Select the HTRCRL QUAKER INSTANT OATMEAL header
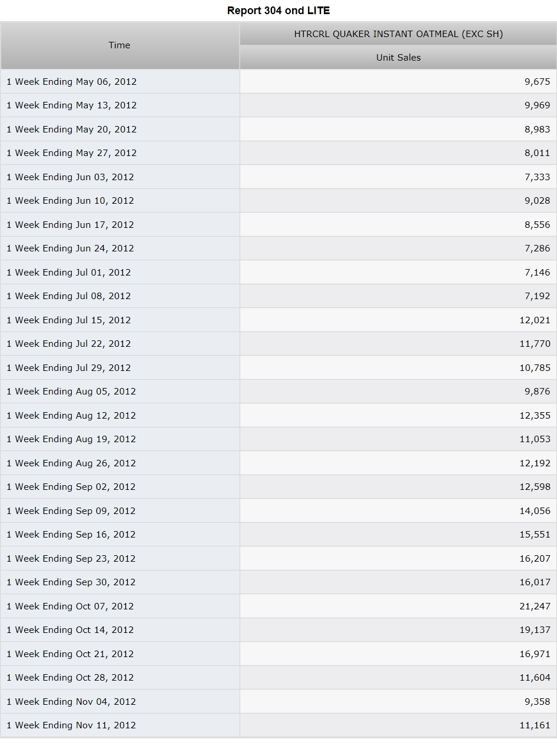The width and height of the screenshot is (557, 756). 399,34
